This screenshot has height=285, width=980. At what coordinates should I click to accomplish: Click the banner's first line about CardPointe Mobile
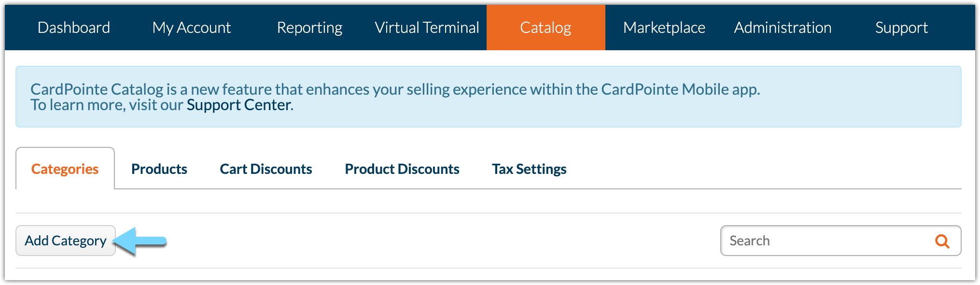coord(395,89)
